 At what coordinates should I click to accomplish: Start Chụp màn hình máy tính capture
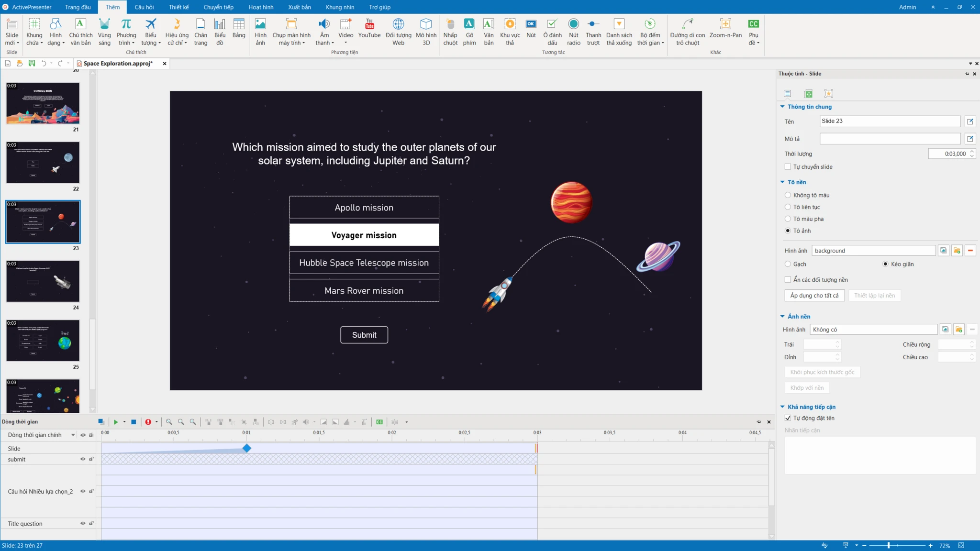291,32
